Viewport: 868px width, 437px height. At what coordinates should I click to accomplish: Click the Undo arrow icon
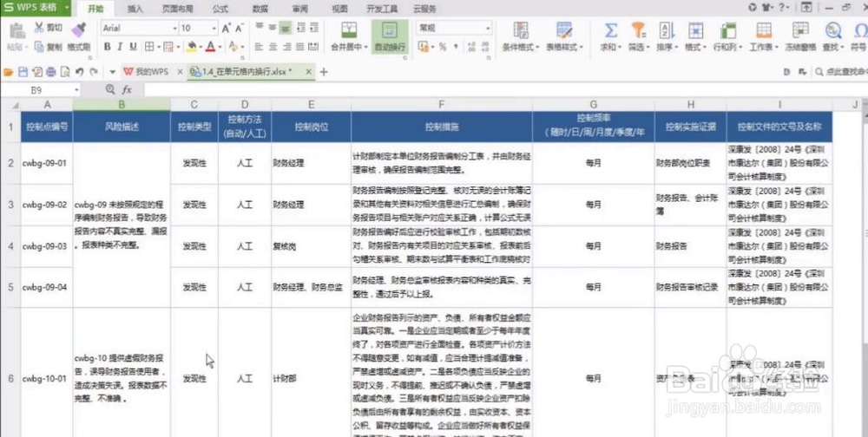[79, 72]
